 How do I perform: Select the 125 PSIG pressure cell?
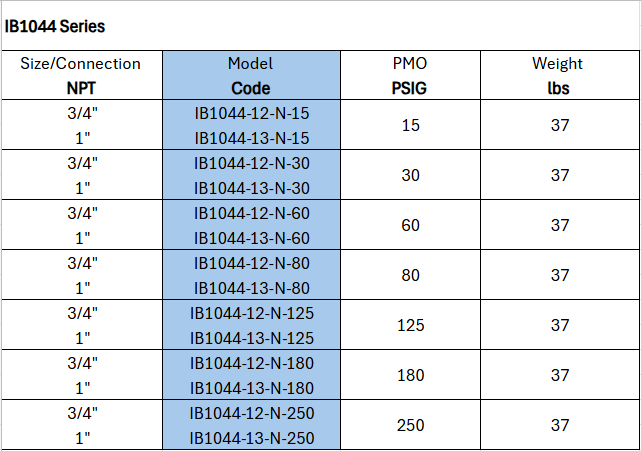pos(410,325)
